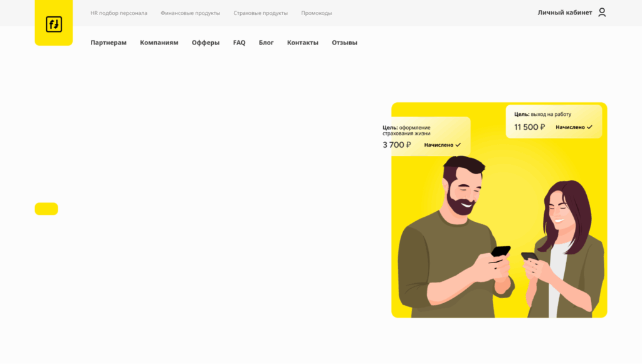Select Партнерам in main menu
642x364 pixels.
108,43
